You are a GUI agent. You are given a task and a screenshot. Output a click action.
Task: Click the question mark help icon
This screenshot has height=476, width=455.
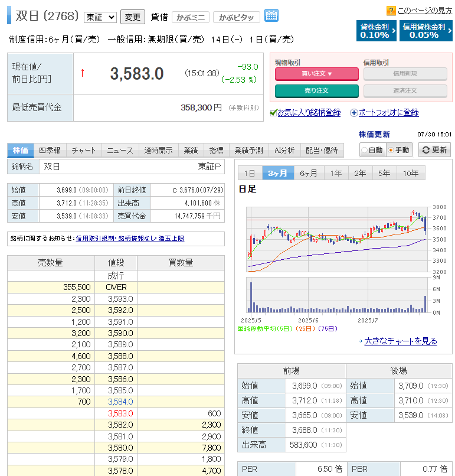tap(391, 11)
